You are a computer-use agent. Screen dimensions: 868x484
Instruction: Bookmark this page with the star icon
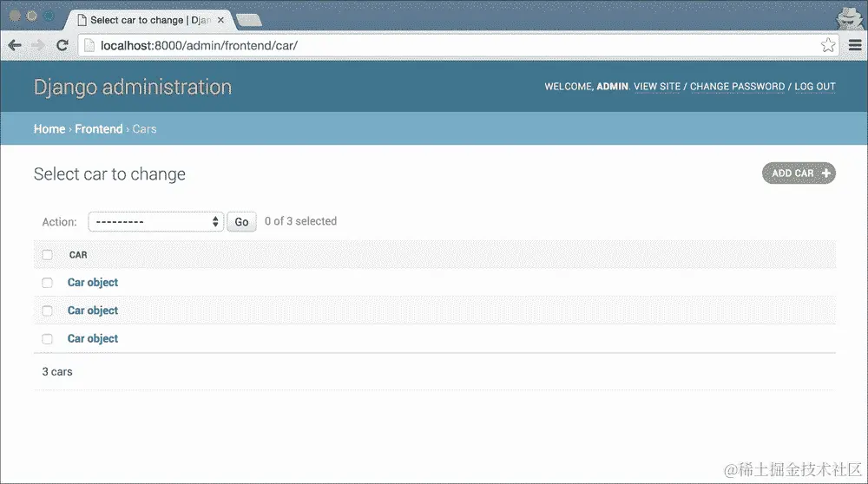(827, 45)
